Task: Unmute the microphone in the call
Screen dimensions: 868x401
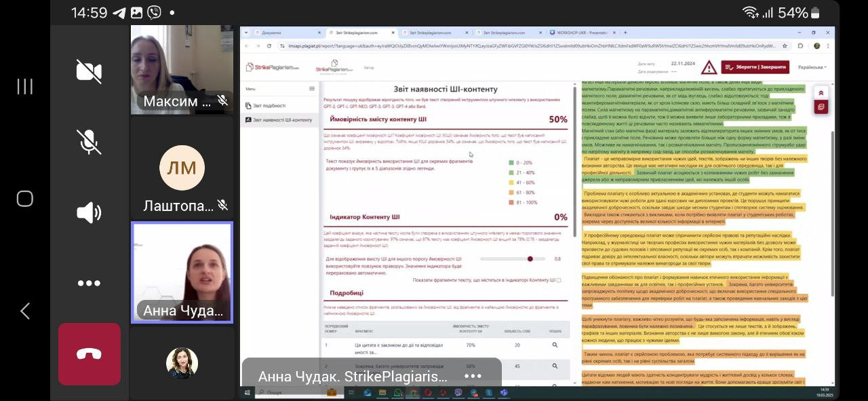Action: pyautogui.click(x=89, y=142)
